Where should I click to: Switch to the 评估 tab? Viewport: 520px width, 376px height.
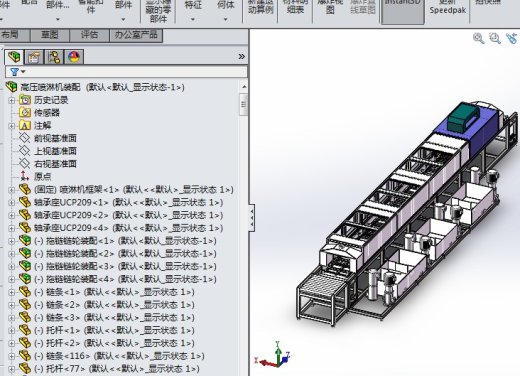coord(89,35)
